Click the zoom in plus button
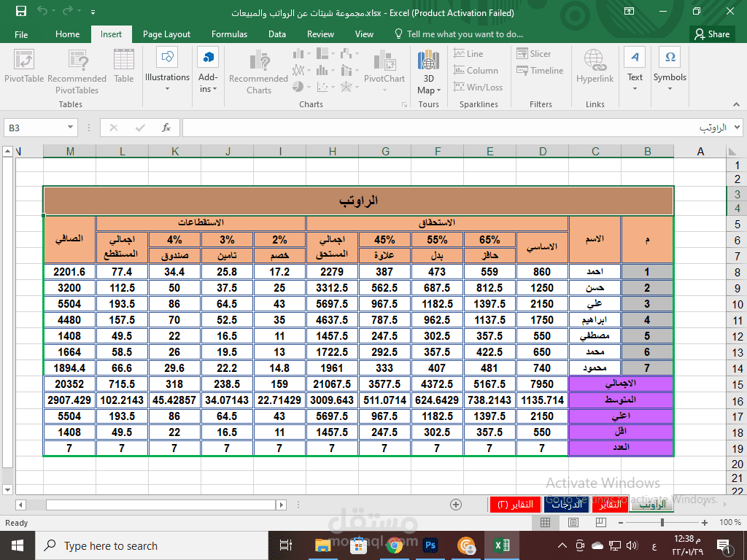 click(705, 522)
